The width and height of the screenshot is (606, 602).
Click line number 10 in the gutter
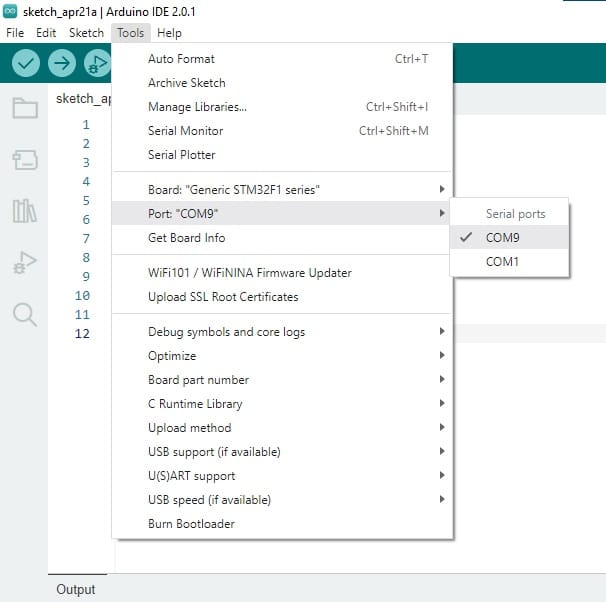coord(82,295)
